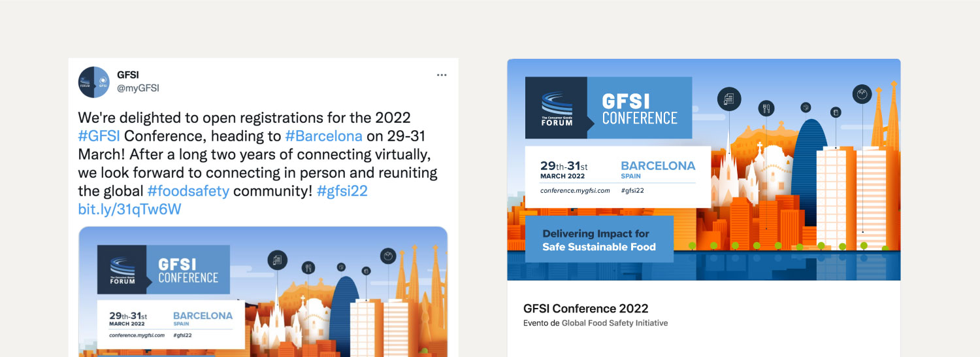The height and width of the screenshot is (357, 980).
Task: Click the Consumer Goods Forum logo in tweet image
Action: click(122, 269)
